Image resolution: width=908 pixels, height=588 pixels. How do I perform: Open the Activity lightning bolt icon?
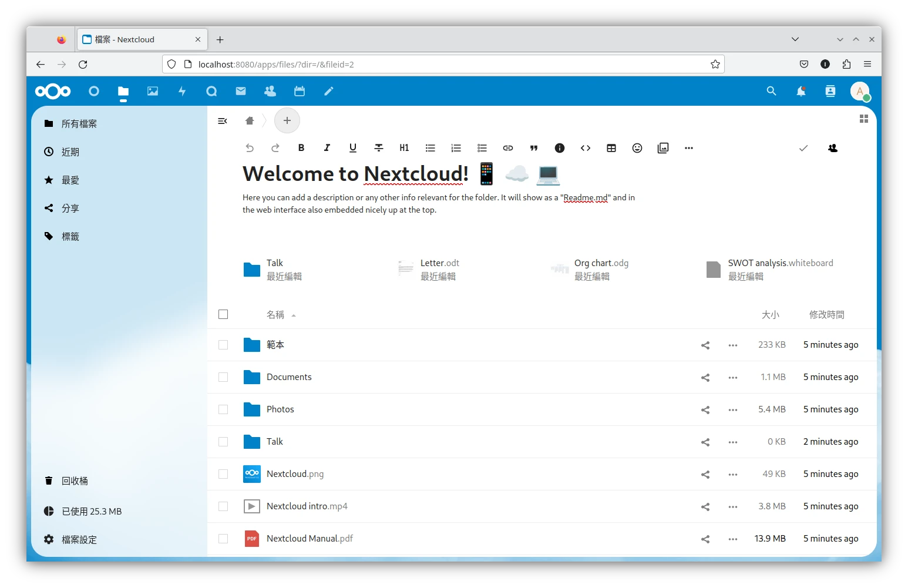(x=182, y=91)
